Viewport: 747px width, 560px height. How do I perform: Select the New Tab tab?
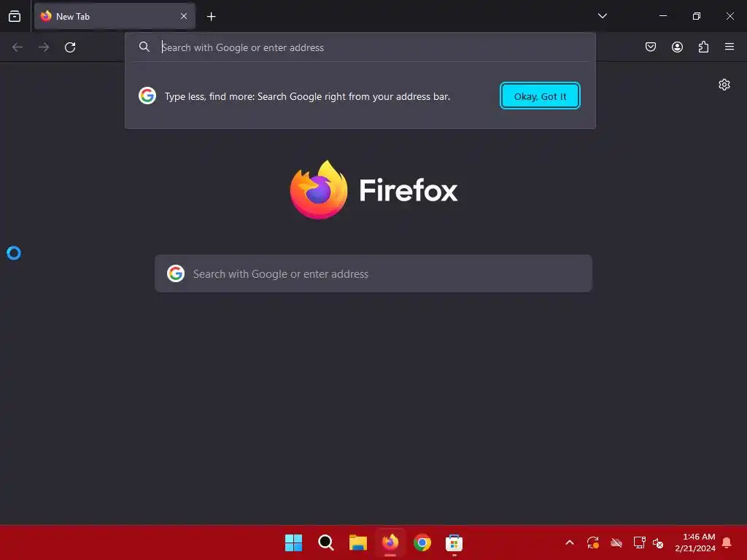coord(115,16)
